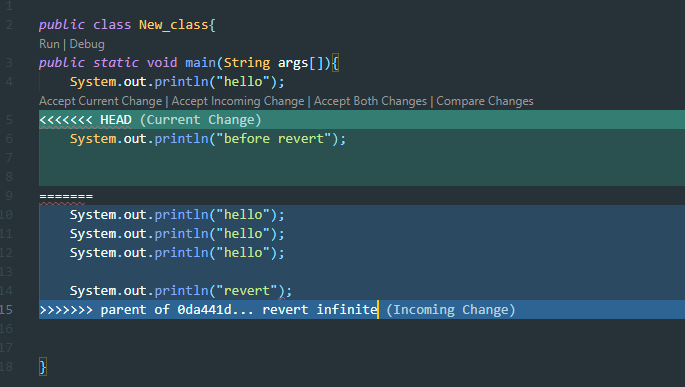The width and height of the screenshot is (685, 387).
Task: Click Accept Current Change link
Action: tap(100, 101)
